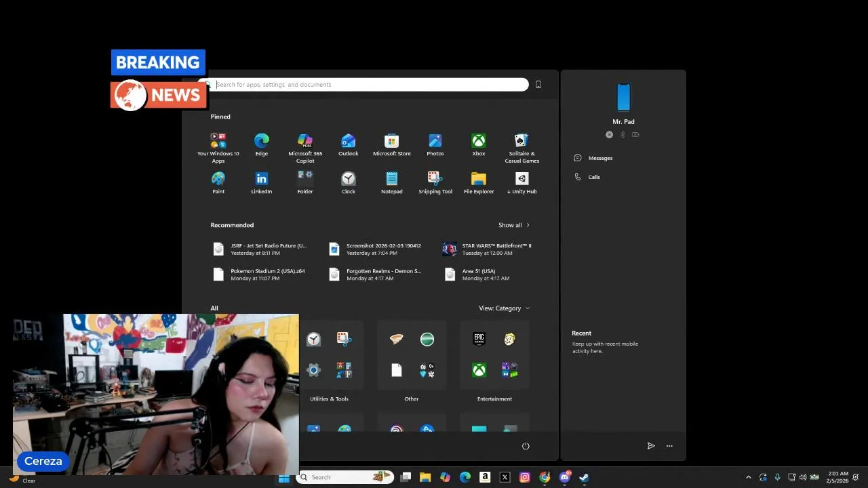This screenshot has width=868, height=488.
Task: Open Calls in the phone panel
Action: (587, 177)
